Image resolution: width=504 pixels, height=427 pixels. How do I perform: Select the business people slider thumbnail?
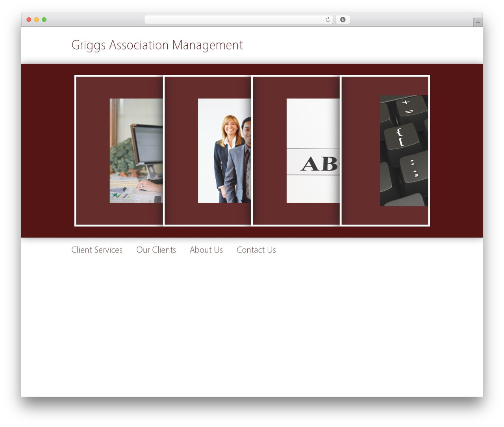click(x=224, y=150)
